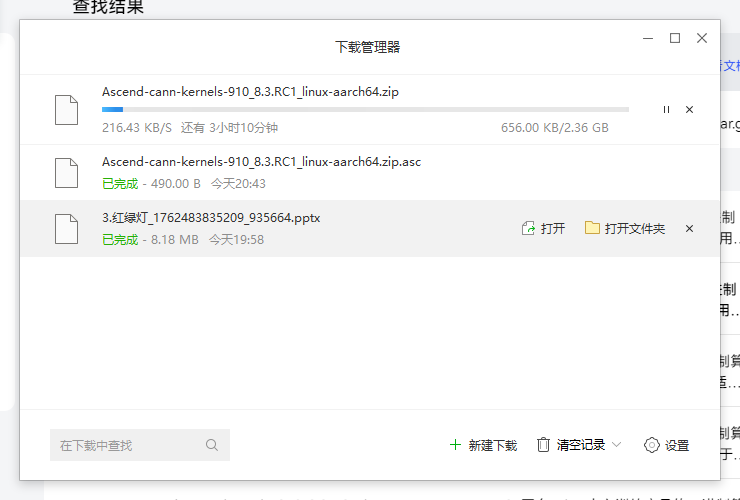
Task: Click 已完成 status of the .asc file
Action: [120, 184]
